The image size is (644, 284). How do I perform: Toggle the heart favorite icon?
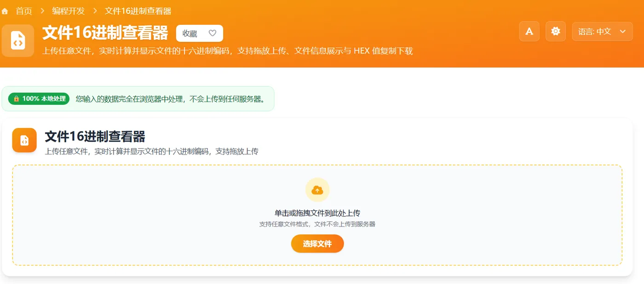pos(212,33)
